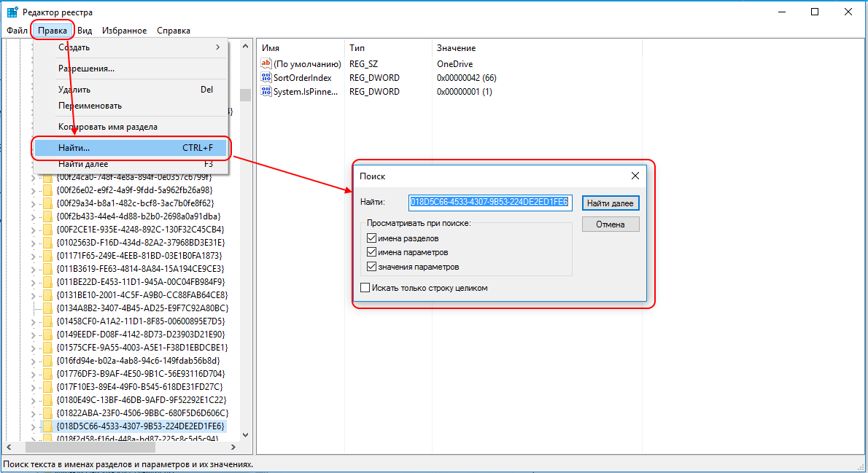Click the SortOrderIndex DWORD value icon

point(266,77)
